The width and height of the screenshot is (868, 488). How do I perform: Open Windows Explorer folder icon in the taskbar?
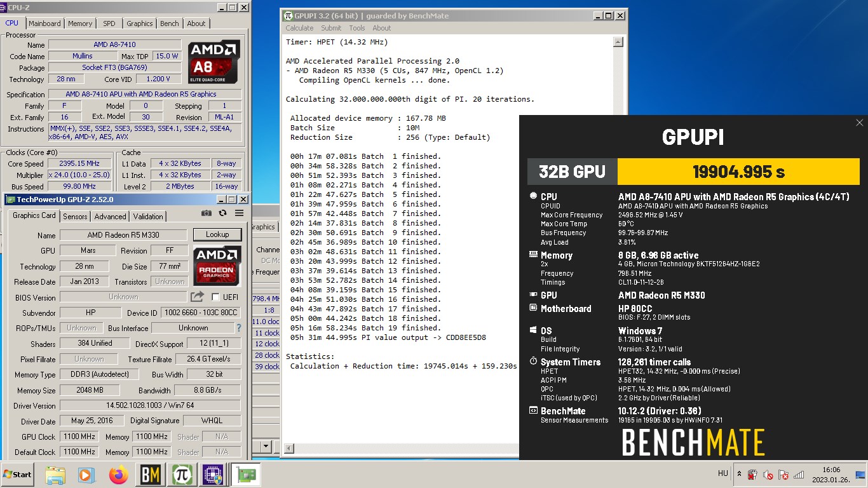pyautogui.click(x=55, y=475)
